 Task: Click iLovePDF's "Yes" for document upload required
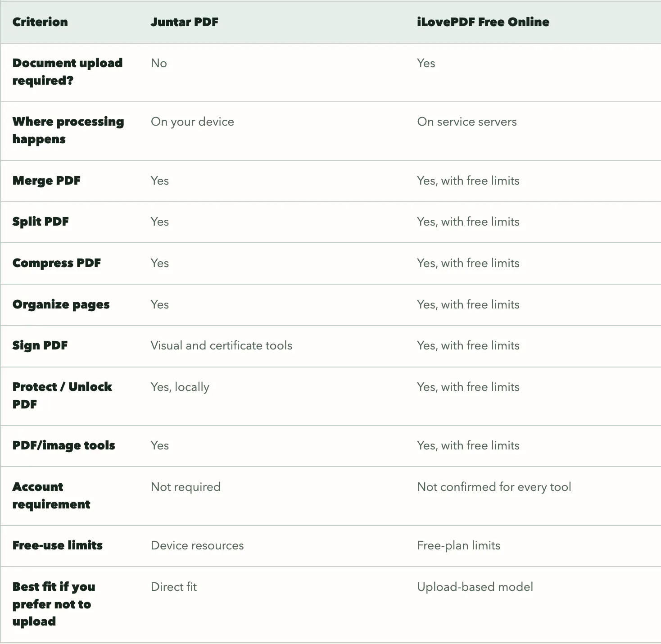click(426, 63)
